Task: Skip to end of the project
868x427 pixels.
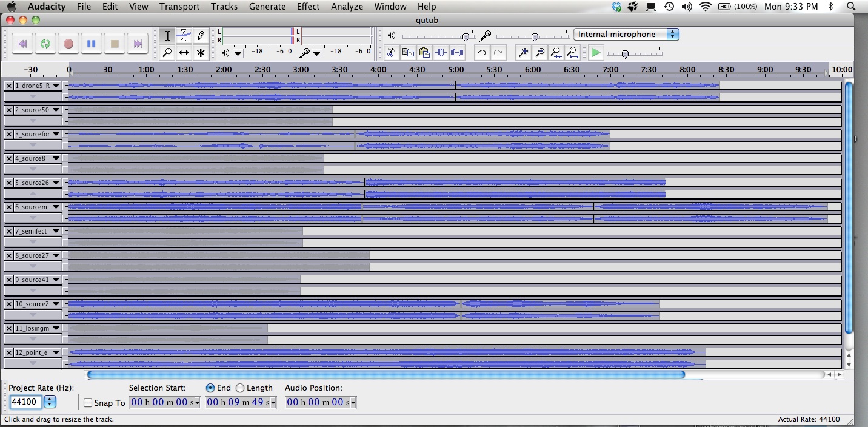Action: point(138,44)
